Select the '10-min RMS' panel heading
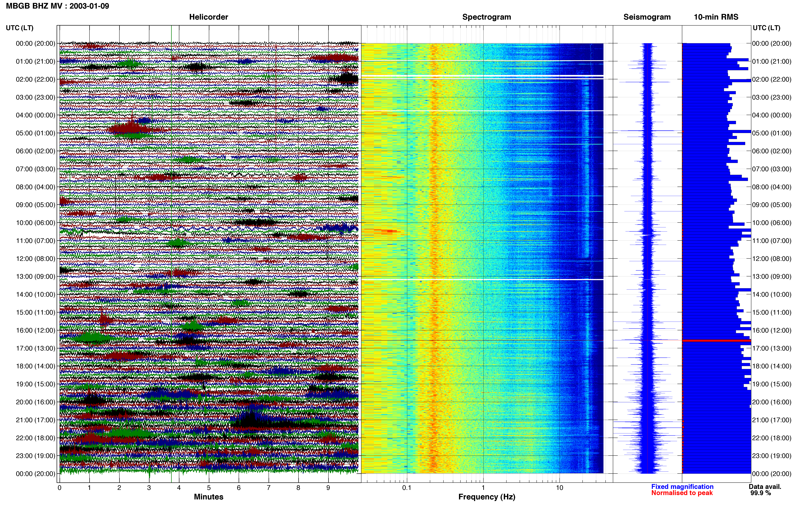This screenshot has width=812, height=508. [716, 17]
